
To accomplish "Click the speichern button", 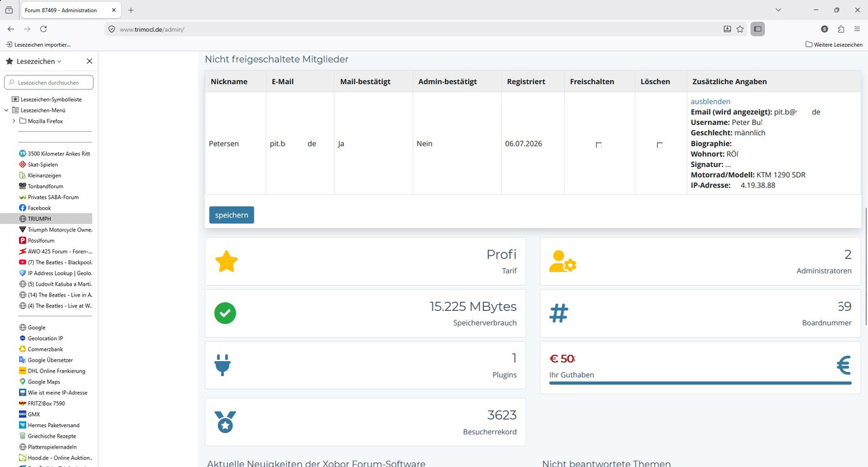I will pyautogui.click(x=231, y=214).
